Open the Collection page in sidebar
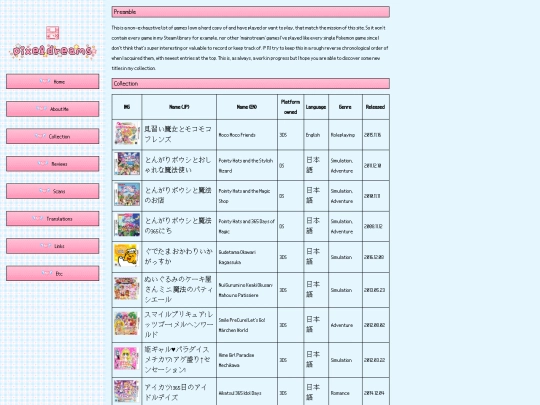The image size is (540, 405). (52, 136)
